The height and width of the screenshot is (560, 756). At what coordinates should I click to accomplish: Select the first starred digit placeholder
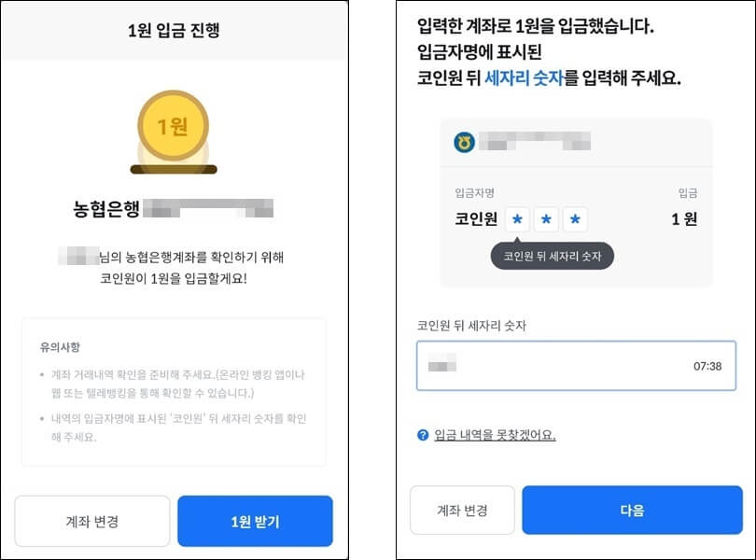click(x=517, y=218)
